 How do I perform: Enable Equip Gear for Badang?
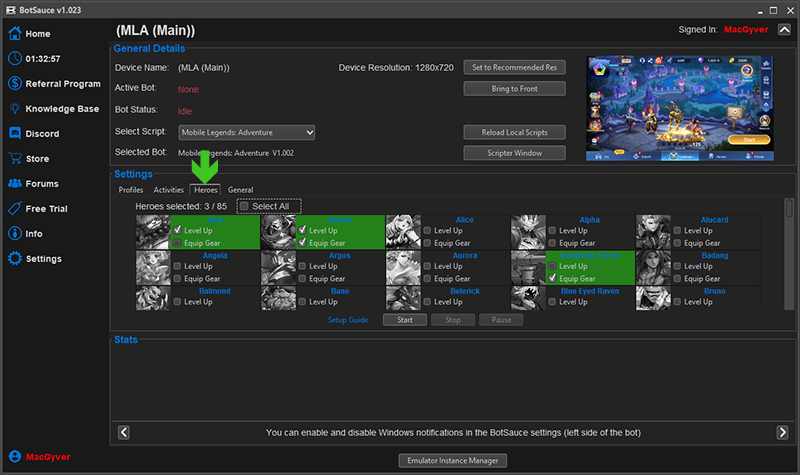coord(677,279)
